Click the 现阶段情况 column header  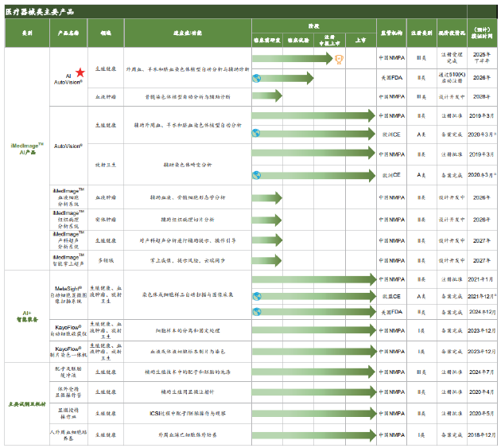point(452,33)
